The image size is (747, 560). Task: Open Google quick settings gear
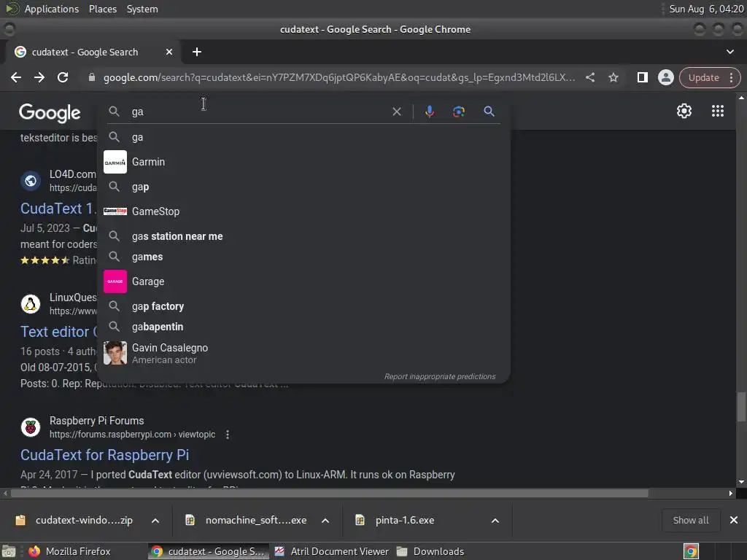coord(684,111)
